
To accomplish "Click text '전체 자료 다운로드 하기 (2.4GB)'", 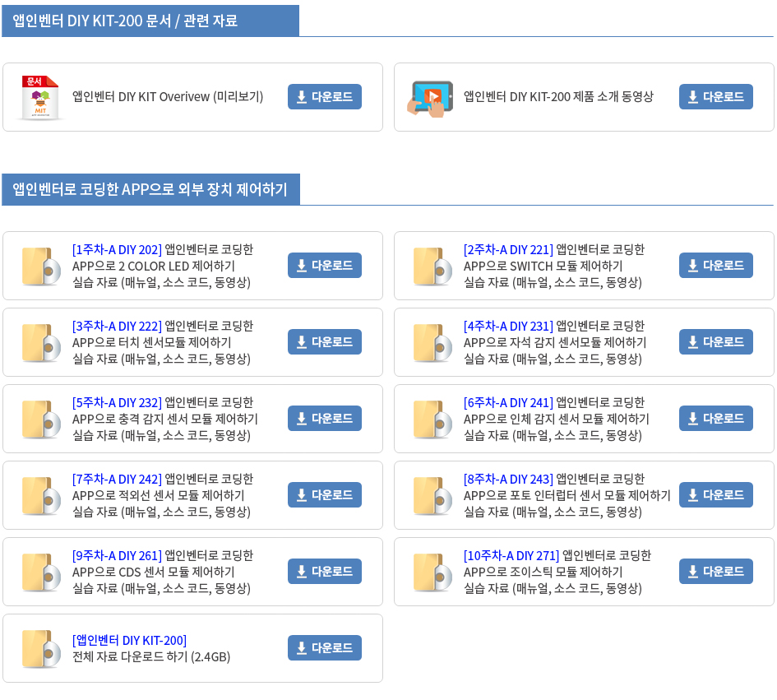I will [x=151, y=657].
